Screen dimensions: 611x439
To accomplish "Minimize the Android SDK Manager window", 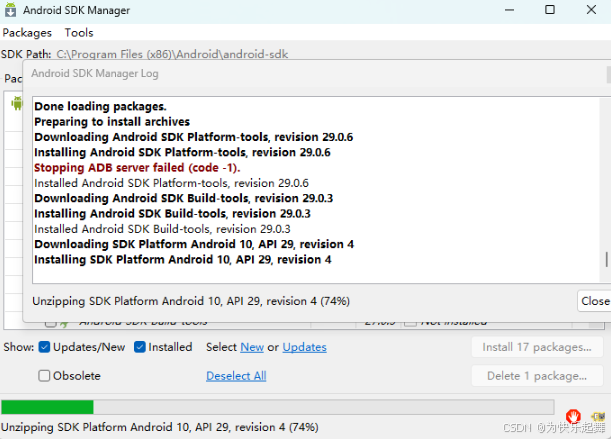I will (509, 10).
